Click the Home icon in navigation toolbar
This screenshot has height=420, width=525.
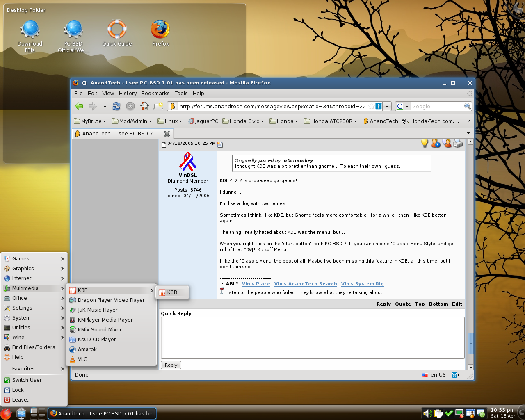click(x=144, y=106)
